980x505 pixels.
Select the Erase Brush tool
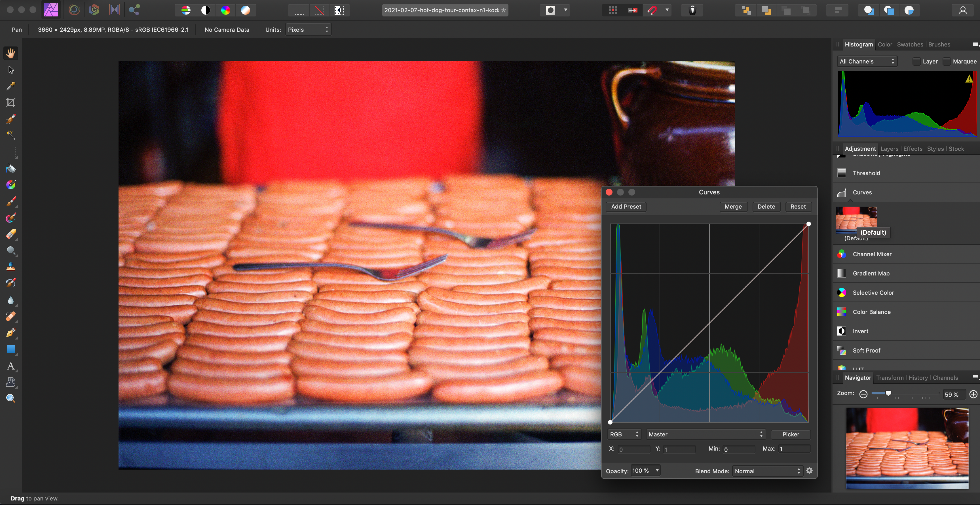(11, 234)
